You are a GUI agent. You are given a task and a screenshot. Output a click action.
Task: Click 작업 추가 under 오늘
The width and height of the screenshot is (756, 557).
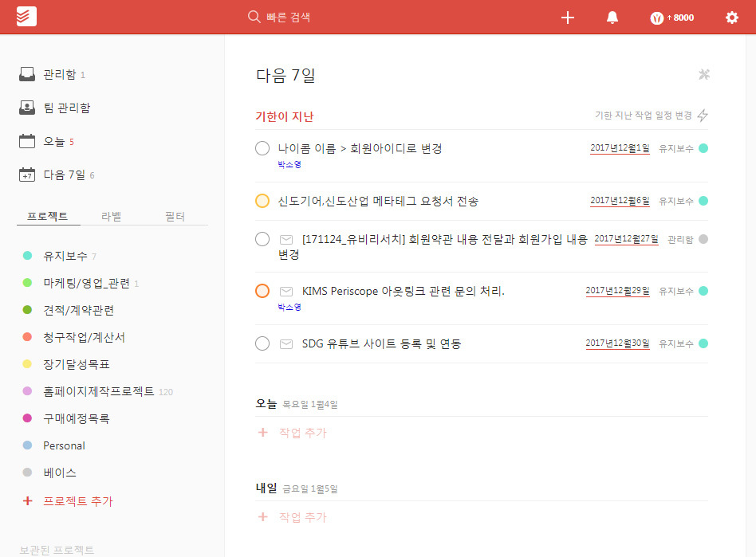click(x=303, y=433)
